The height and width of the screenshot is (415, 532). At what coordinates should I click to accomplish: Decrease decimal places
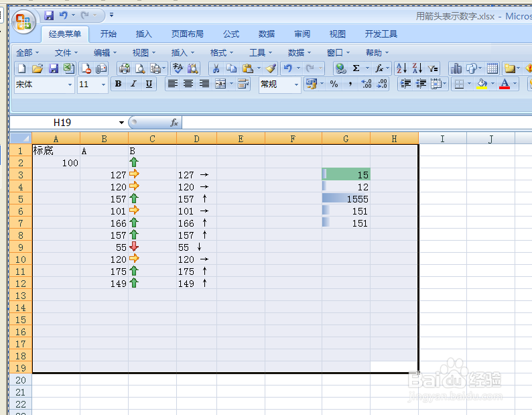[x=382, y=84]
